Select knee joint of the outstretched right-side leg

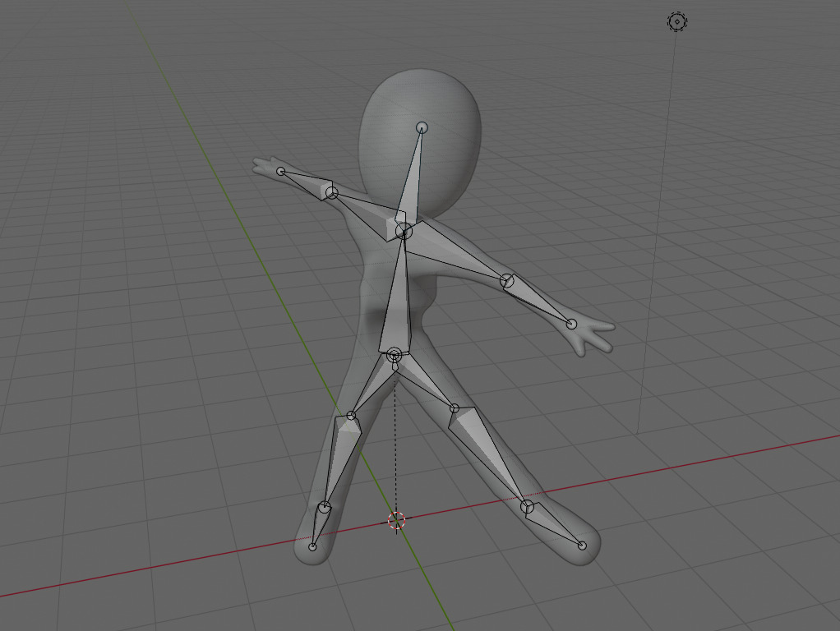(455, 409)
